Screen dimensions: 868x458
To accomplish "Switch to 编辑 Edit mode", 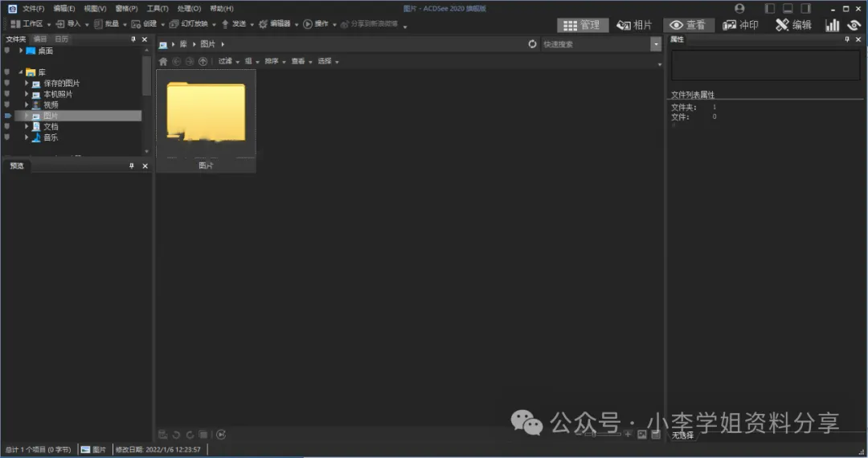I will pyautogui.click(x=794, y=25).
